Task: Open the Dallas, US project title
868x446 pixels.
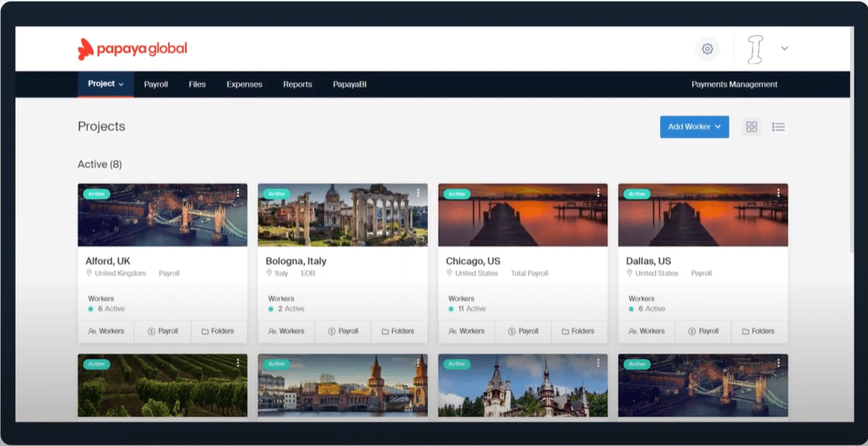Action: pos(649,261)
